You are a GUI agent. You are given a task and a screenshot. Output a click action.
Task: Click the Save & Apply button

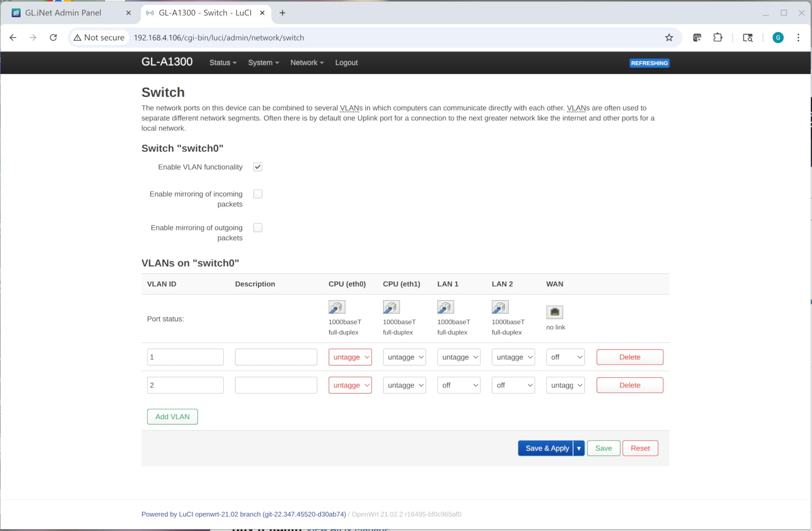click(x=546, y=448)
